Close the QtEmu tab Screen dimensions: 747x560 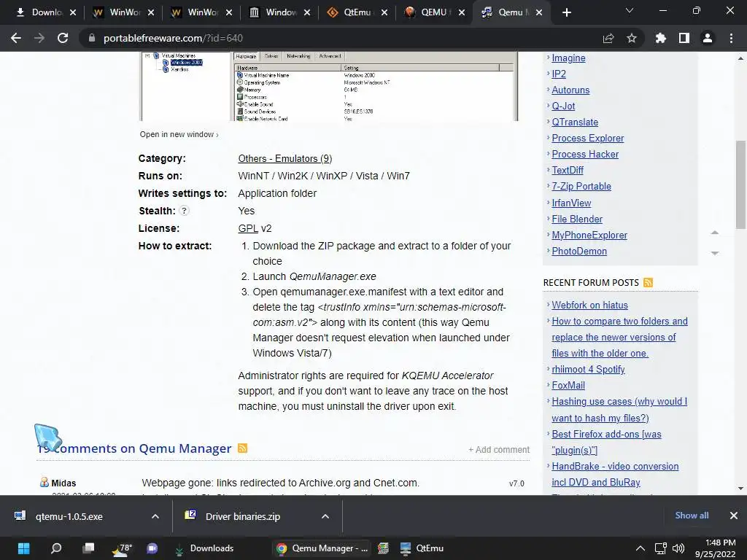pyautogui.click(x=384, y=12)
